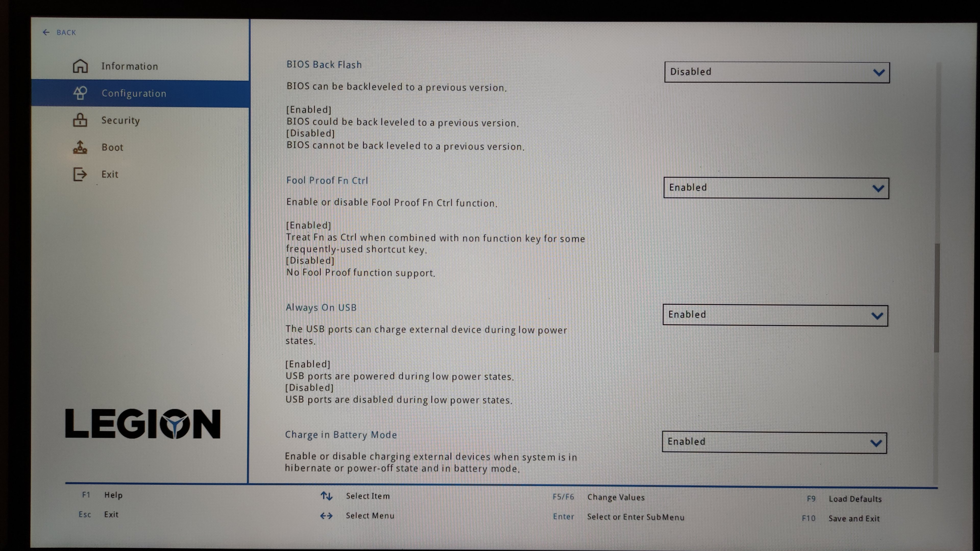Switch to the Security menu

coord(120,121)
